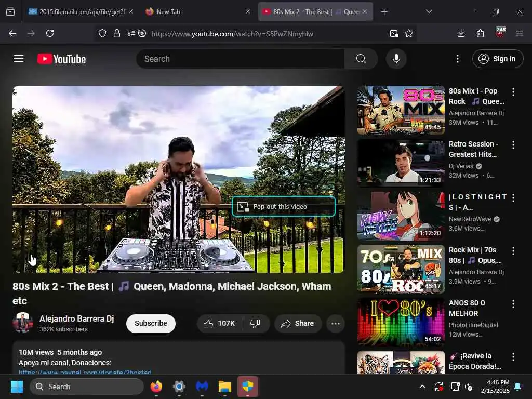Dislike this video
The height and width of the screenshot is (399, 532).
pyautogui.click(x=256, y=323)
